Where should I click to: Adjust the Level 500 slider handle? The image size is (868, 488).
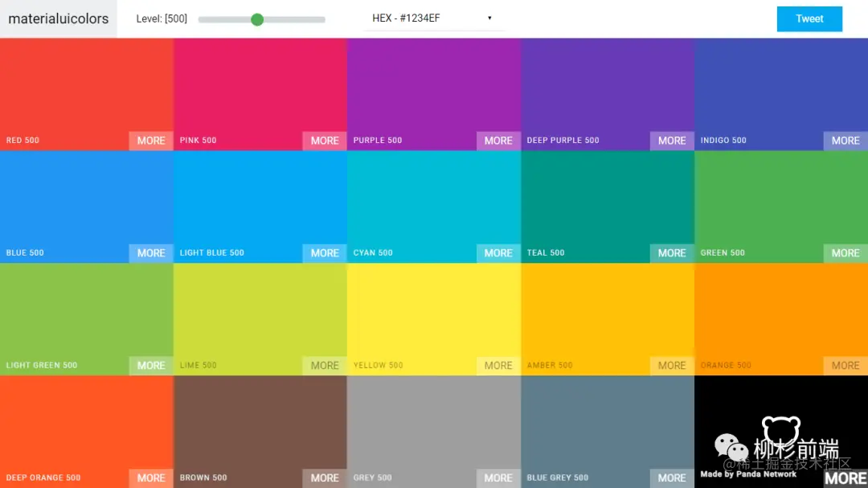tap(257, 19)
